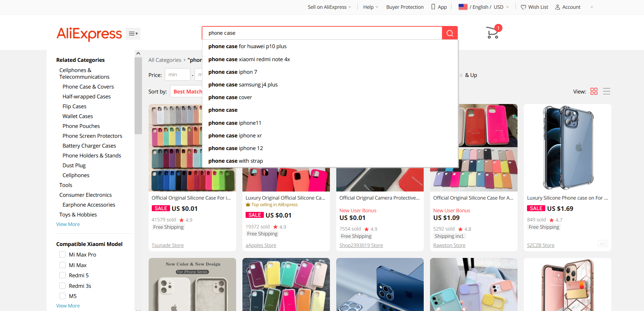The height and width of the screenshot is (311, 644).
Task: Open Phone Screen Protectors category
Action: [92, 136]
